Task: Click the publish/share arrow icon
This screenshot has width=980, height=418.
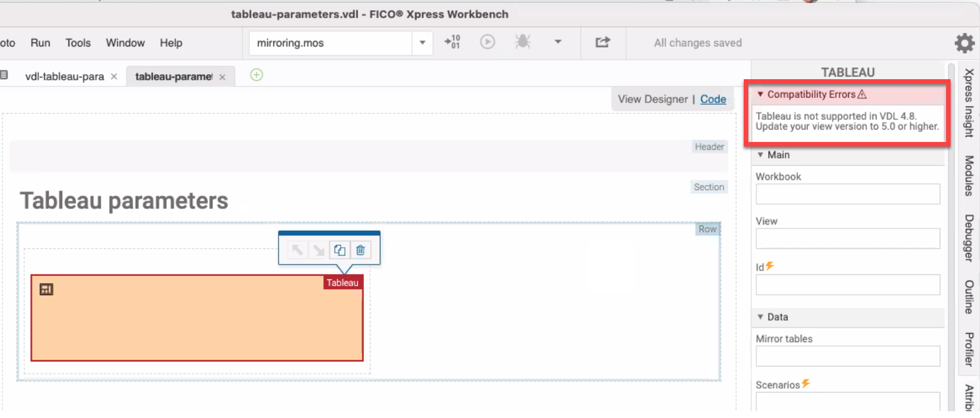Action: point(602,42)
